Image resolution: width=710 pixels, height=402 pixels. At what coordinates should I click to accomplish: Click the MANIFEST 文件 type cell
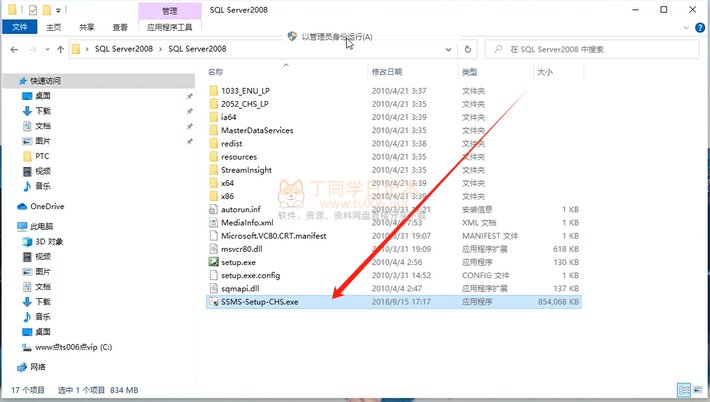pos(490,236)
